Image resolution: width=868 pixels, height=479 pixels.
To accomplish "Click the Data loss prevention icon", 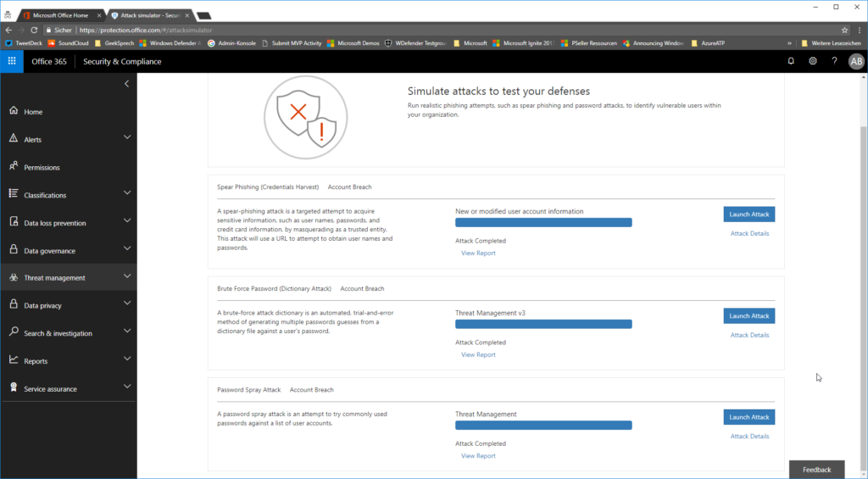I will point(14,221).
